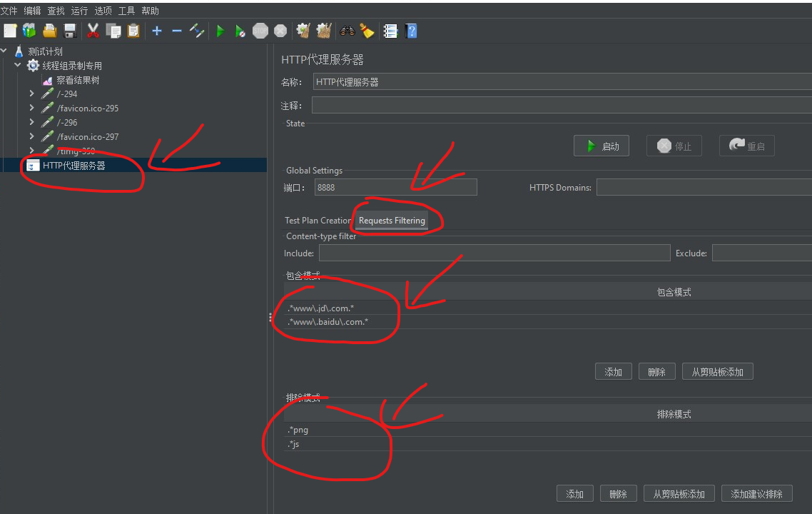Click the 端口 field showing 8888
The width and height of the screenshot is (812, 514).
click(395, 188)
